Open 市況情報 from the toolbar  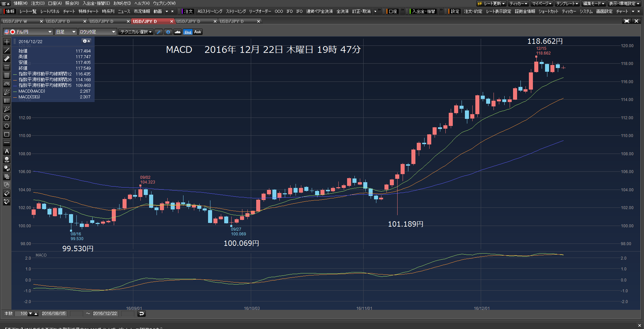142,11
